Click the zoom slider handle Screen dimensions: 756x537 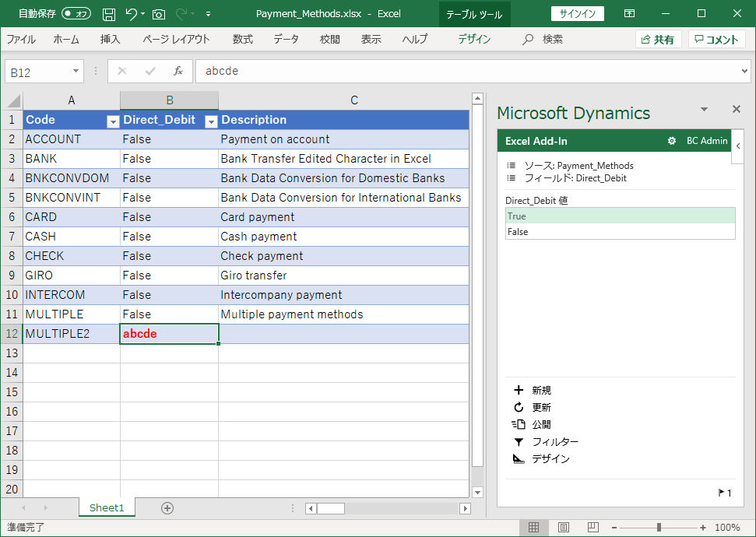tap(659, 528)
